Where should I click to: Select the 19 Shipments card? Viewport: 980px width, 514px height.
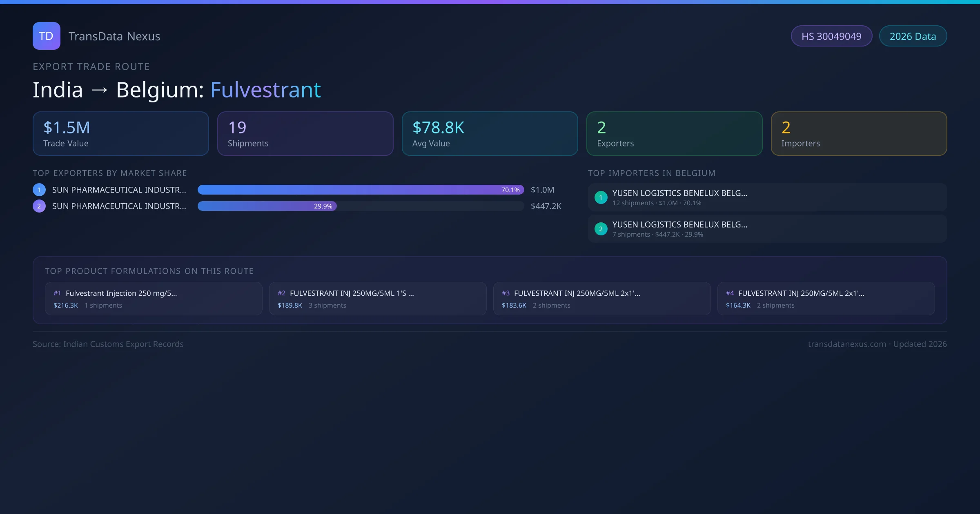305,134
